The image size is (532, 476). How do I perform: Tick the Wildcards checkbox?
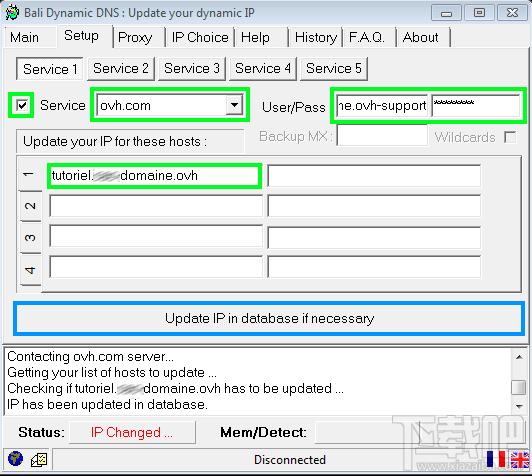[510, 137]
